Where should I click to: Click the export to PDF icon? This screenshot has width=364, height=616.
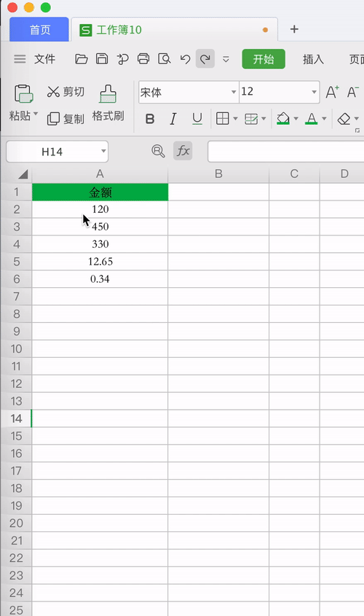tap(123, 59)
